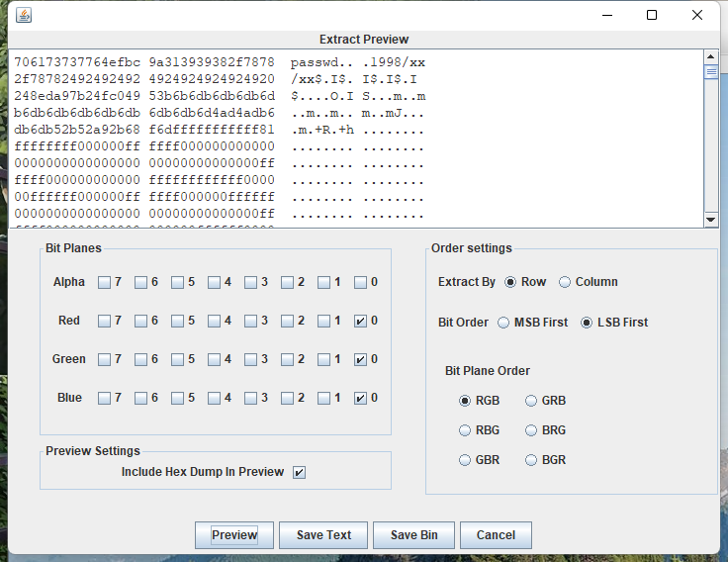Click the Save Bin button
Image resolution: width=728 pixels, height=562 pixels.
413,535
